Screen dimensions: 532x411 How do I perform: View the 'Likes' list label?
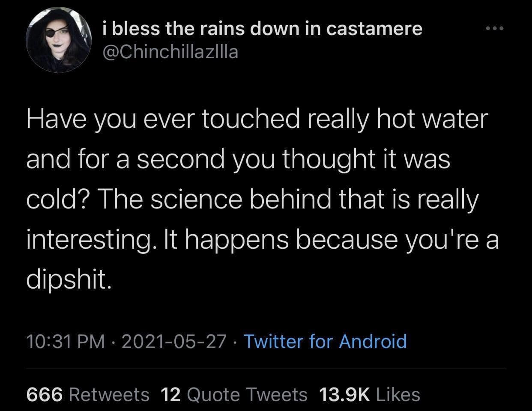pyautogui.click(x=398, y=394)
